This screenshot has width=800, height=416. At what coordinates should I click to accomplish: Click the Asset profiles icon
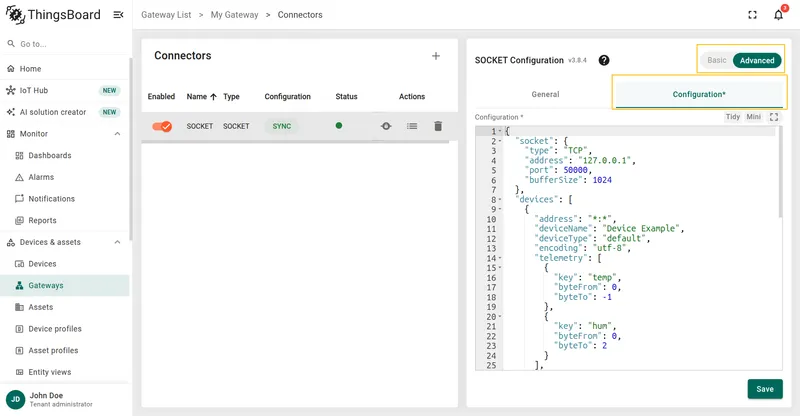pos(19,351)
